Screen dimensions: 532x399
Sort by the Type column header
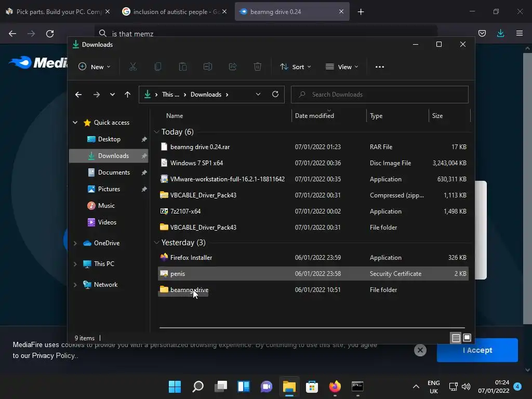click(376, 116)
